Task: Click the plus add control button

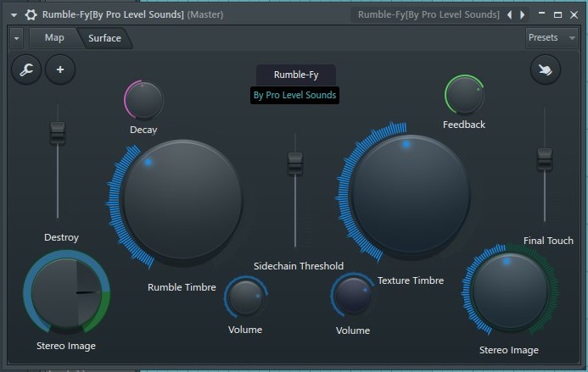Action: pos(60,69)
